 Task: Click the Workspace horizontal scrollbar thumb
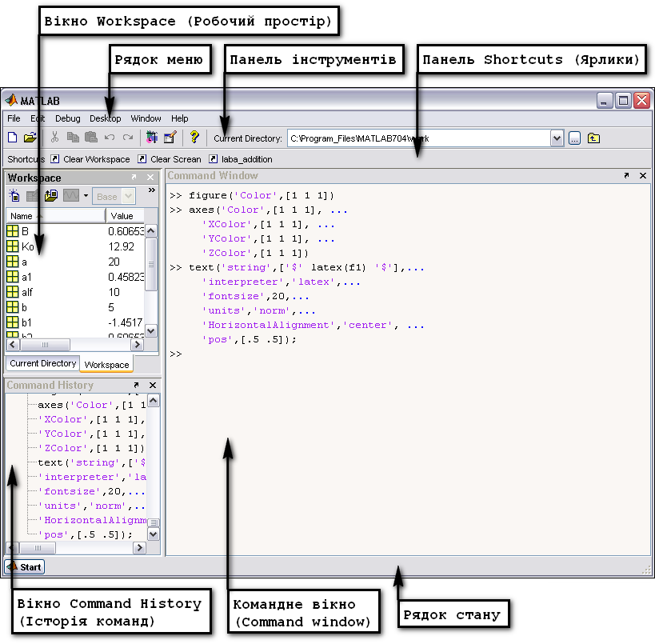45,344
